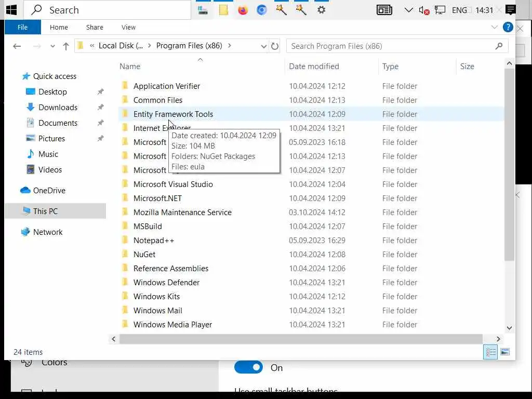
Task: Expand the breadcrumb overflow chevron
Action: pyautogui.click(x=92, y=46)
